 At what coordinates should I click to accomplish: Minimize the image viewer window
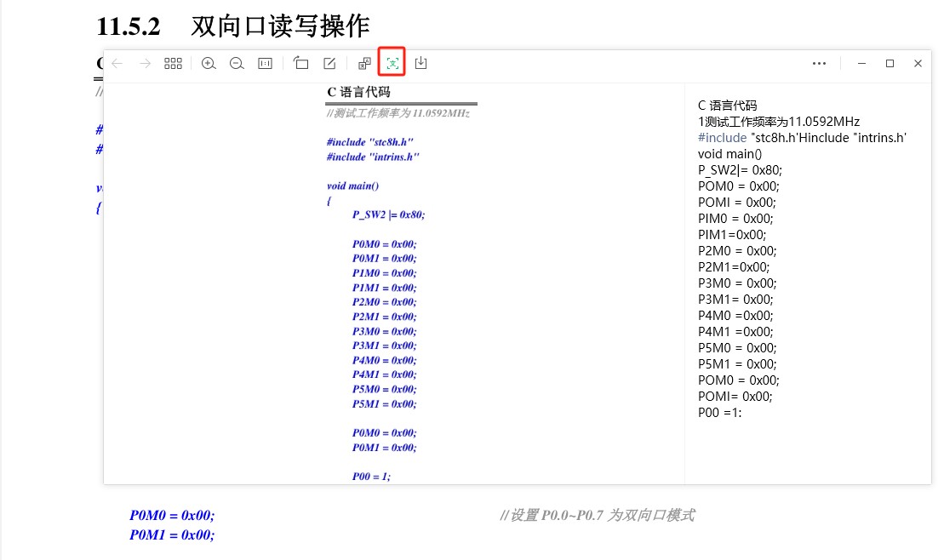pos(861,63)
